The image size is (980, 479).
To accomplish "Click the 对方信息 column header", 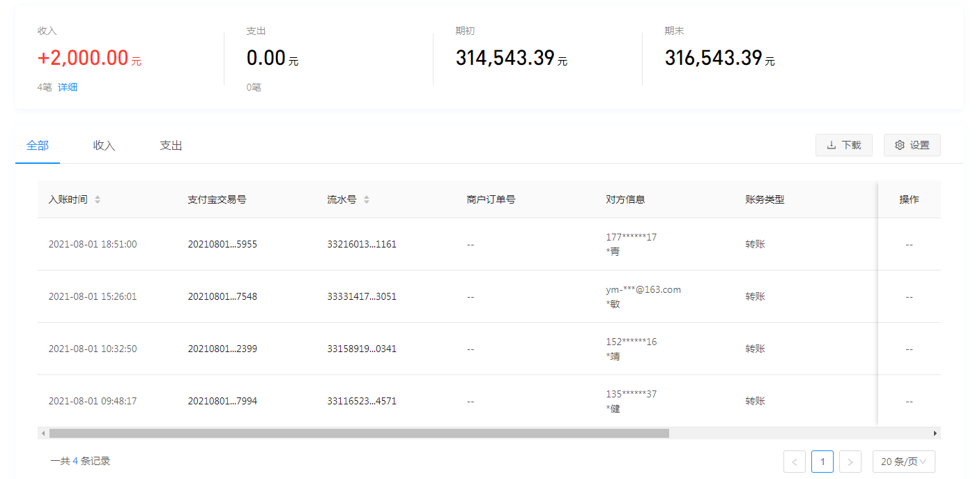I will click(x=625, y=199).
